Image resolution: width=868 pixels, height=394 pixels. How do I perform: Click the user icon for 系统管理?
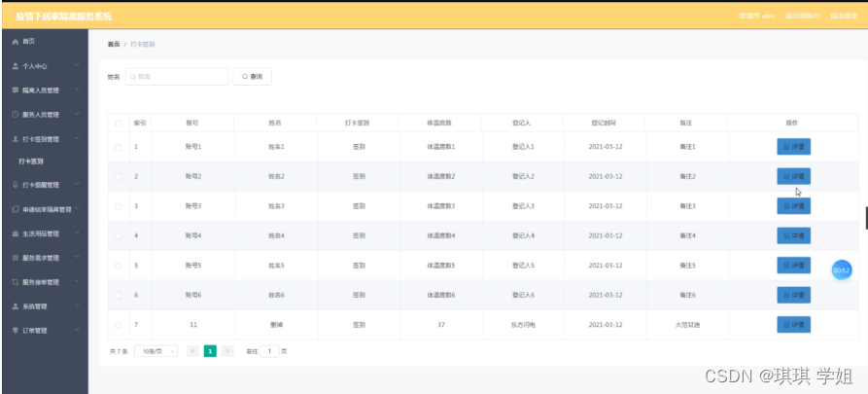[x=16, y=306]
